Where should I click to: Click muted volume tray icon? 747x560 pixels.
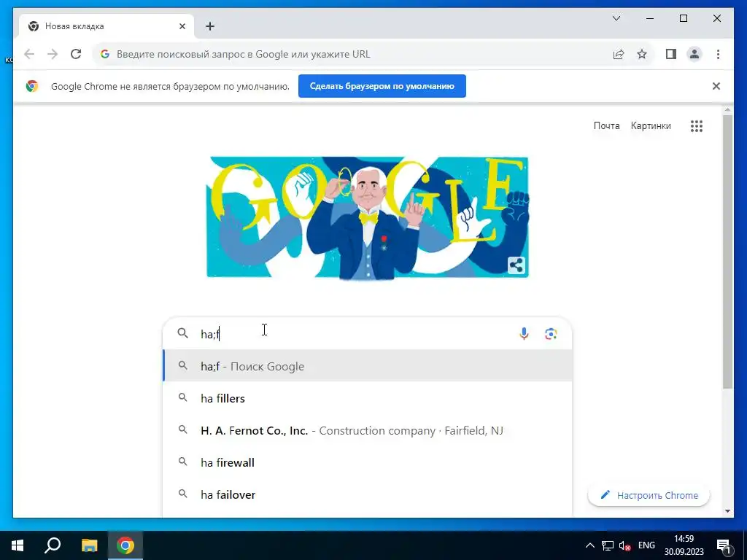point(625,545)
